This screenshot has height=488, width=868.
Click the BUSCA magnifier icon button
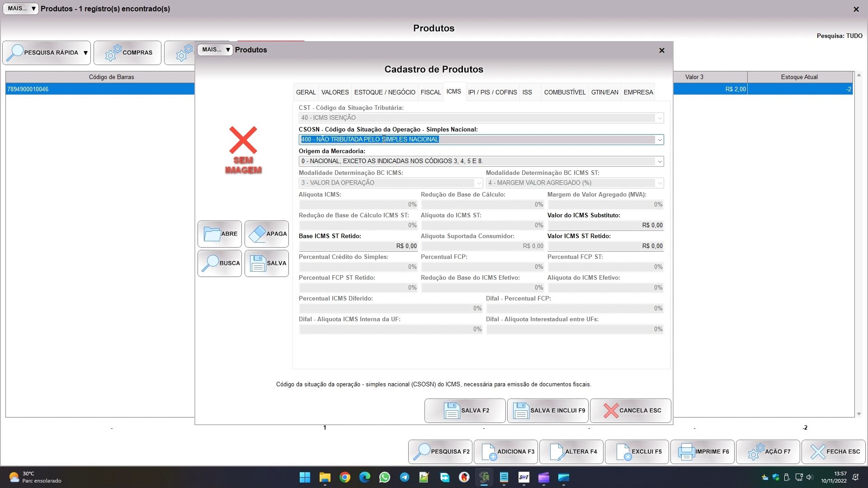(220, 263)
